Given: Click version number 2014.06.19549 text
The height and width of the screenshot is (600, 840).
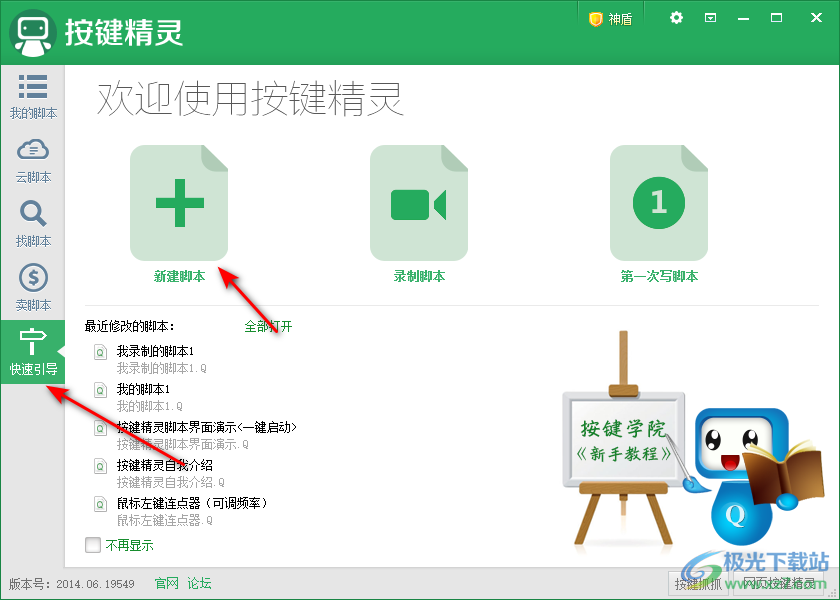Looking at the screenshot, I should click(95, 584).
